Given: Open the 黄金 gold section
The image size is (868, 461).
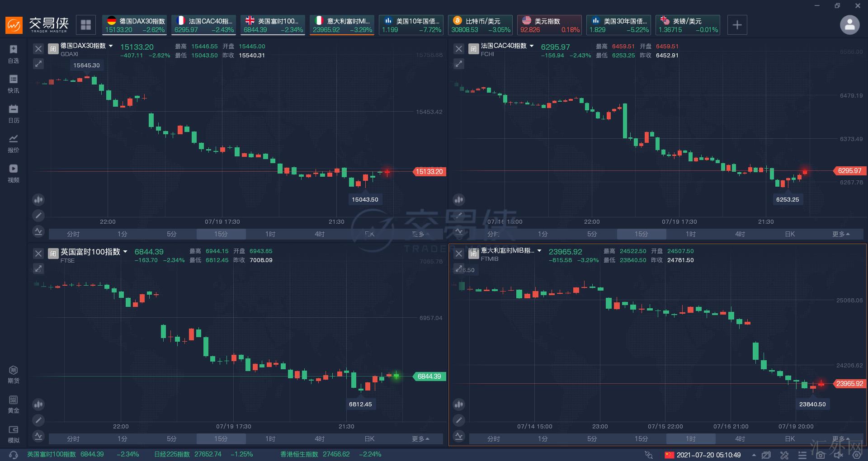Looking at the screenshot, I should click(x=14, y=404).
